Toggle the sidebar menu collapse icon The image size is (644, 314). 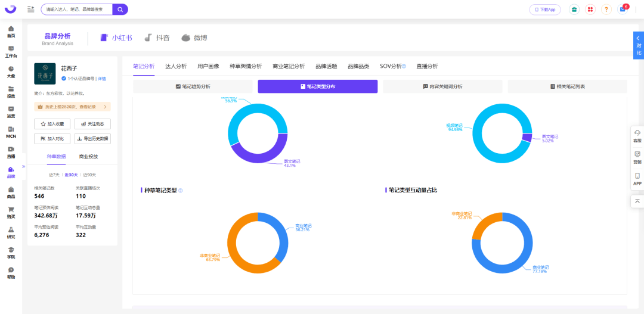point(31,9)
